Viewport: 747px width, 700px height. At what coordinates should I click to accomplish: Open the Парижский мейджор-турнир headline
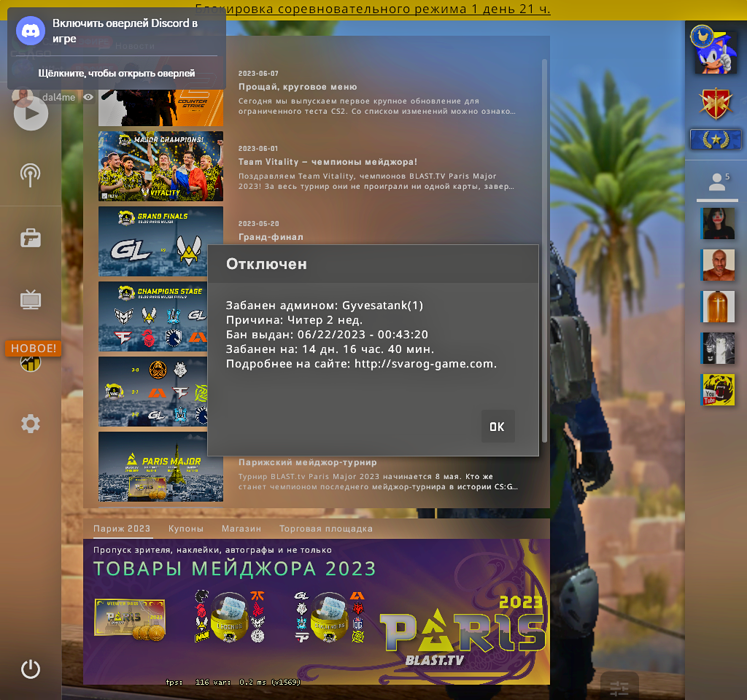click(x=307, y=462)
